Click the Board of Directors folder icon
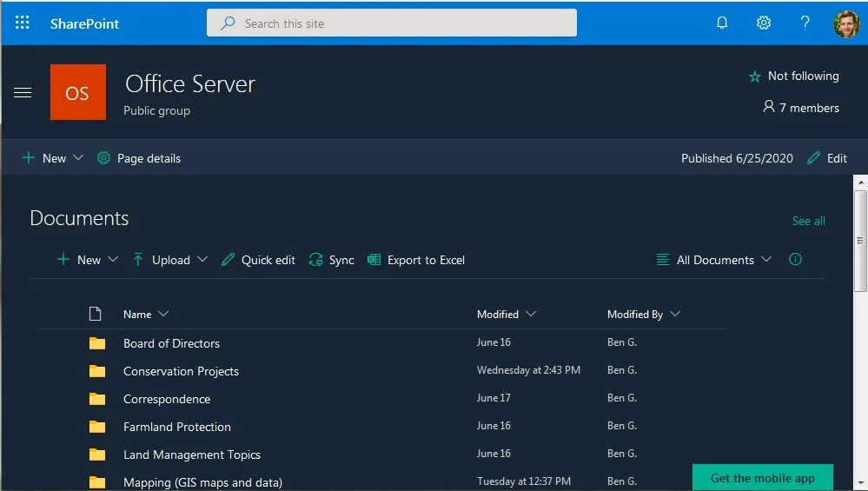 pyautogui.click(x=97, y=343)
